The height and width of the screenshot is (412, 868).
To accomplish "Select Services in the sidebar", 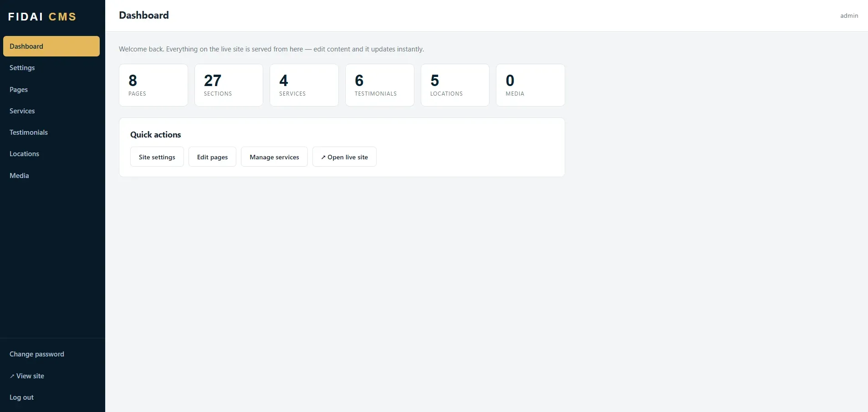I will [51, 111].
